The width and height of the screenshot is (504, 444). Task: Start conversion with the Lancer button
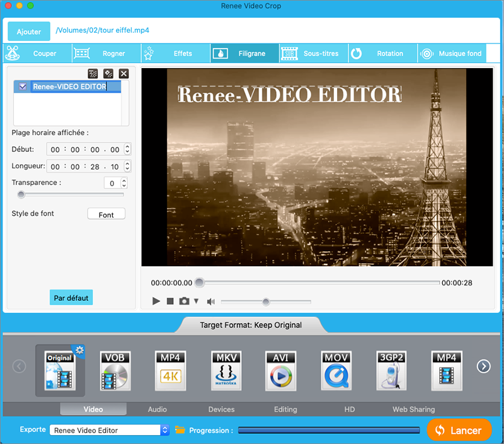point(459,429)
